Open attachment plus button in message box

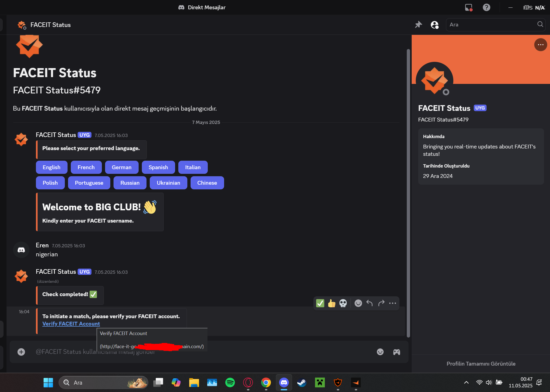point(21,352)
